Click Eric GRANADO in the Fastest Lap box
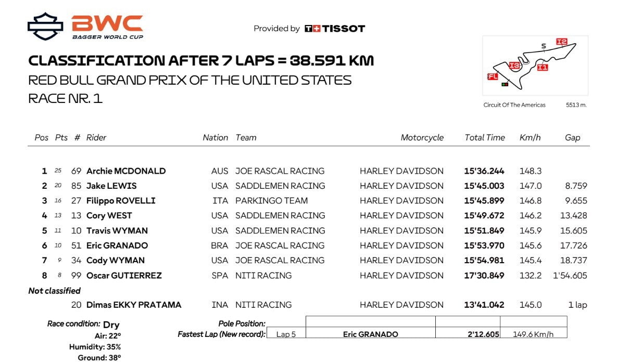This screenshot has width=617, height=364. pyautogui.click(x=370, y=334)
